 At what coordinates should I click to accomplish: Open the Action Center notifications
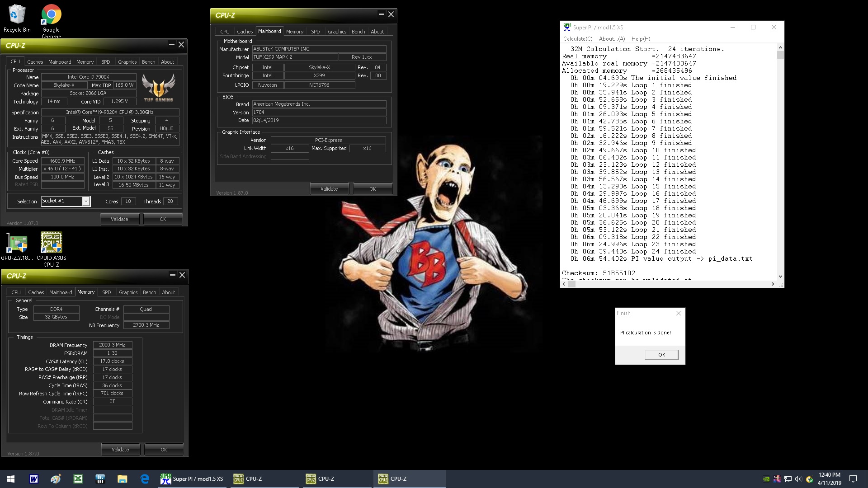tap(853, 479)
